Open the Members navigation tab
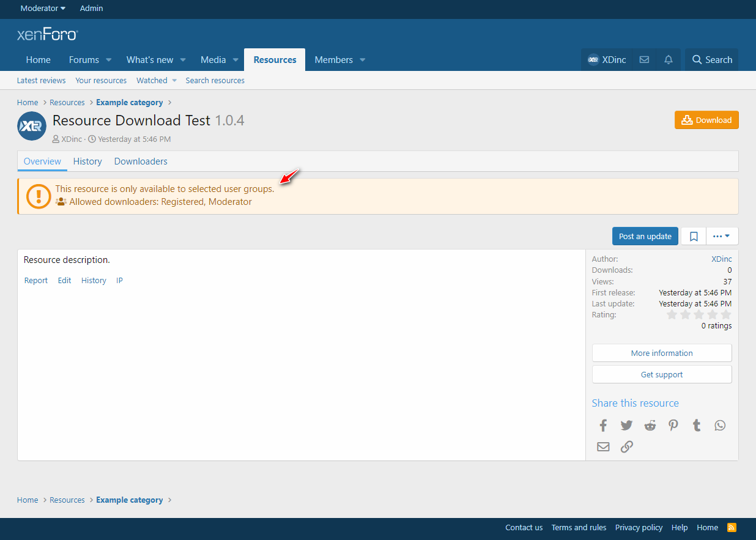 tap(333, 60)
